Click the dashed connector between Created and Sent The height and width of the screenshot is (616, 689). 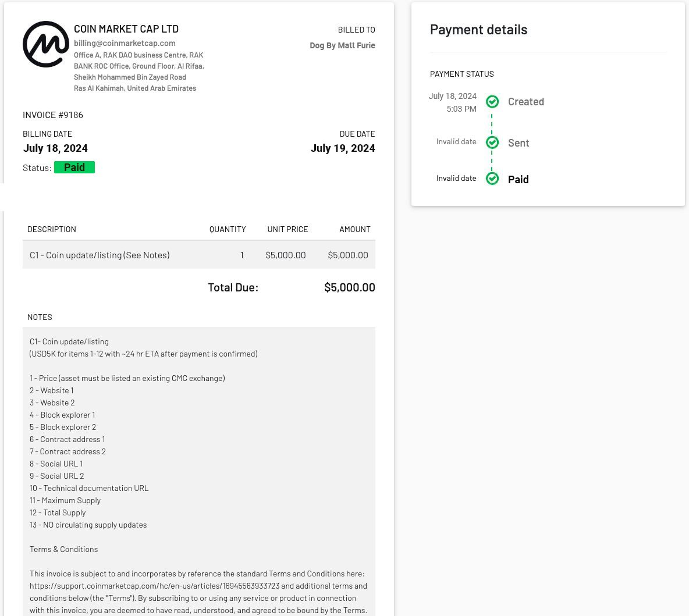(492, 122)
